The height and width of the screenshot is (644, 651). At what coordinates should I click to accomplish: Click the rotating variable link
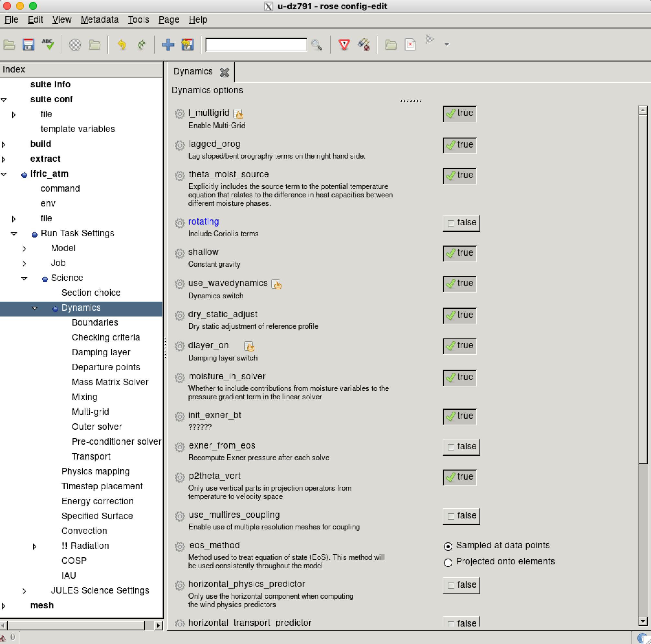(x=203, y=221)
